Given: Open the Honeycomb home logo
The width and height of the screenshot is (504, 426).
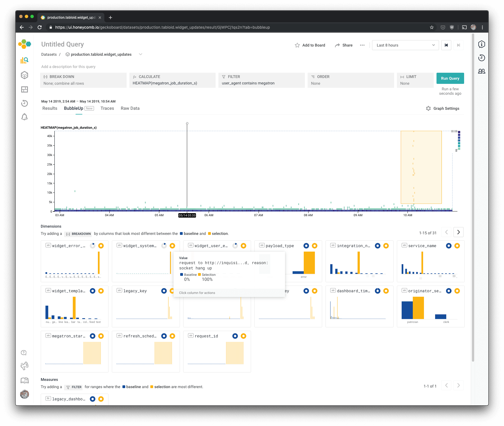Looking at the screenshot, I should [25, 44].
